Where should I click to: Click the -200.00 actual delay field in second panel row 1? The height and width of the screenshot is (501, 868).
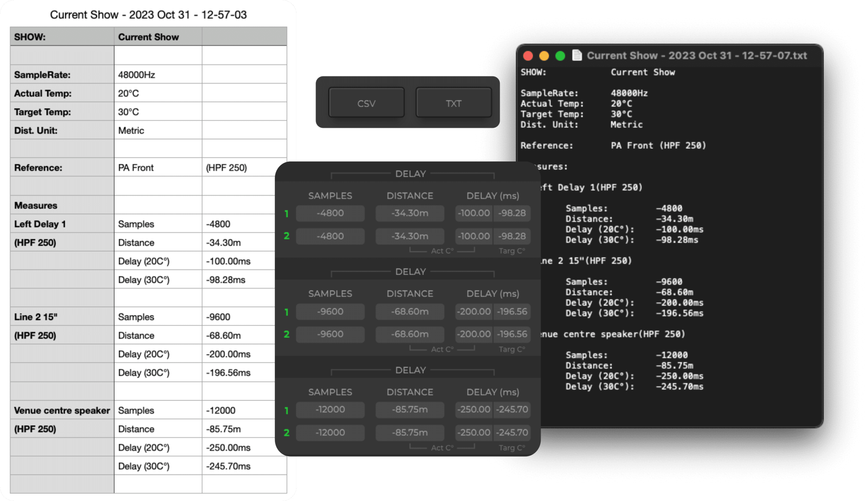tap(474, 311)
